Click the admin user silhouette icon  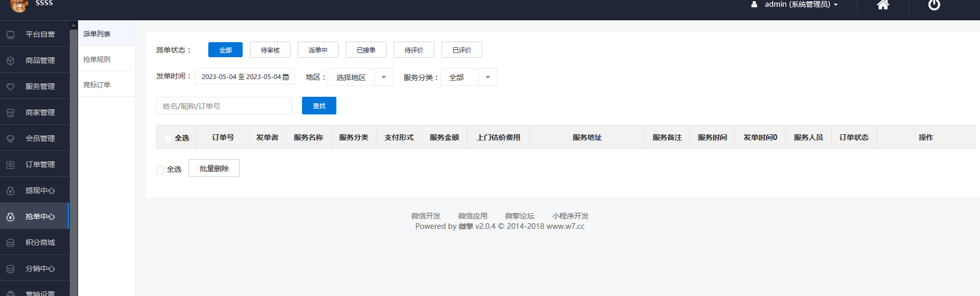pyautogui.click(x=754, y=4)
